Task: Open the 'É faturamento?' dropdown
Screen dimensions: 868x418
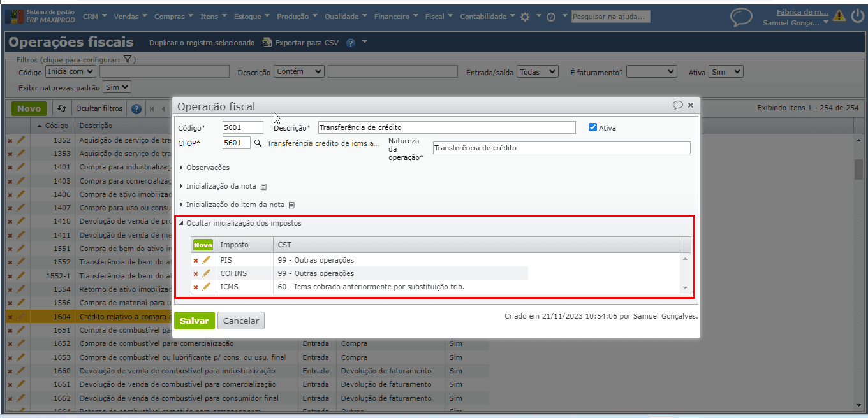Action: point(651,72)
